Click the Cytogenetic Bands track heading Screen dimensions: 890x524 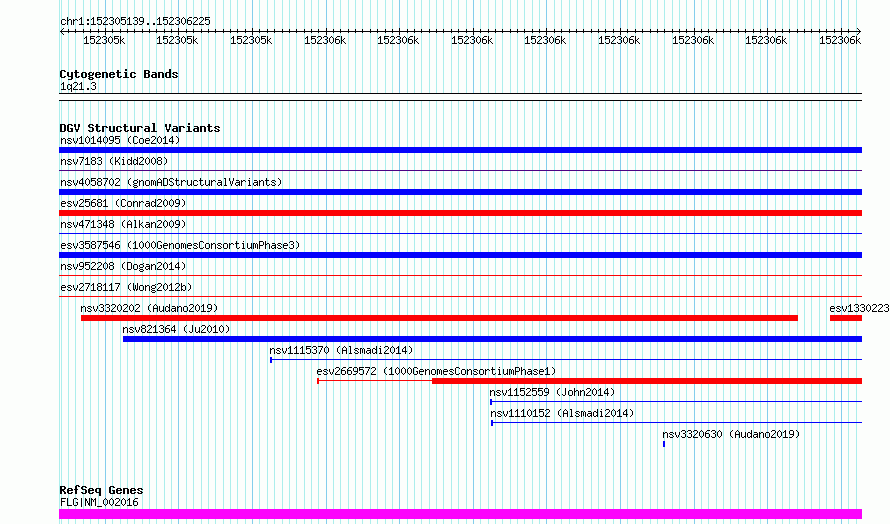point(119,74)
